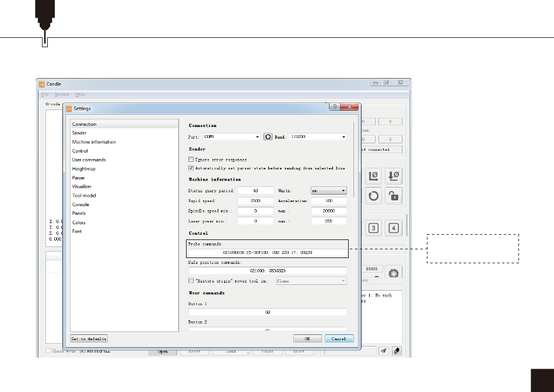Image resolution: width=554 pixels, height=392 pixels.
Task: Toggle the spindle gear icon
Action: (x=394, y=273)
